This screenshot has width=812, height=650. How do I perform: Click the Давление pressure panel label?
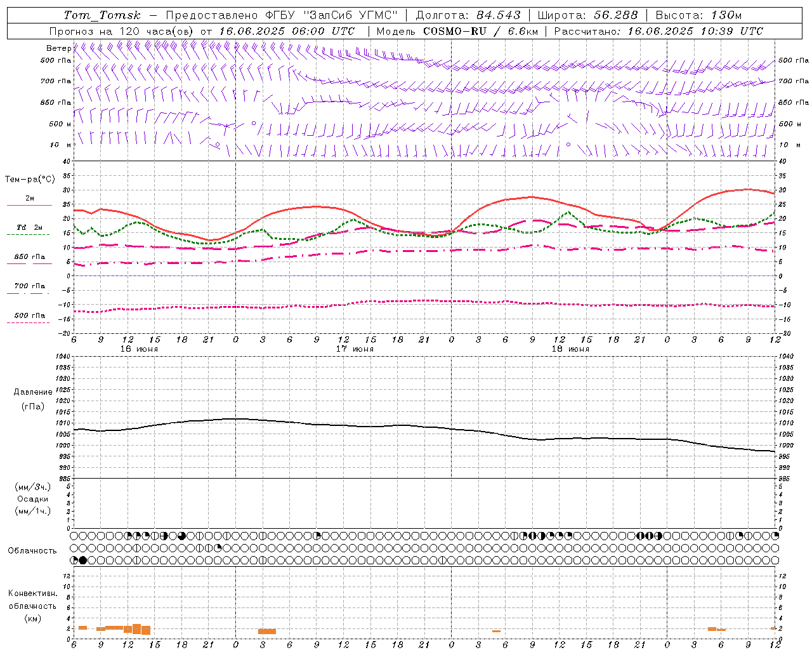pos(33,392)
